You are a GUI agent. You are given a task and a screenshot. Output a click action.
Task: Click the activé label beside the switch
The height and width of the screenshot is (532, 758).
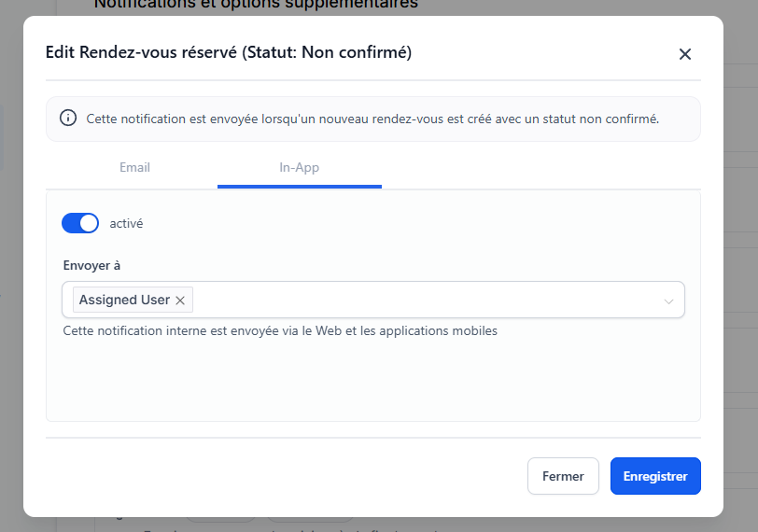tap(126, 224)
